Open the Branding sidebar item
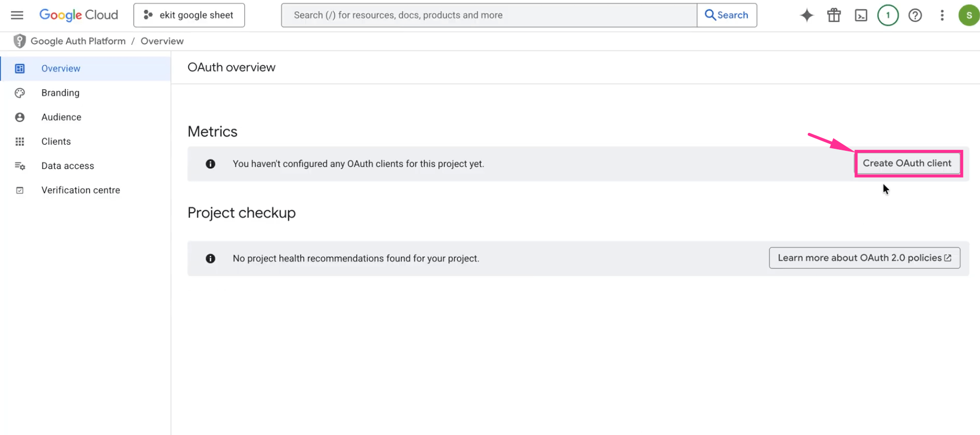The image size is (980, 435). coord(86,93)
